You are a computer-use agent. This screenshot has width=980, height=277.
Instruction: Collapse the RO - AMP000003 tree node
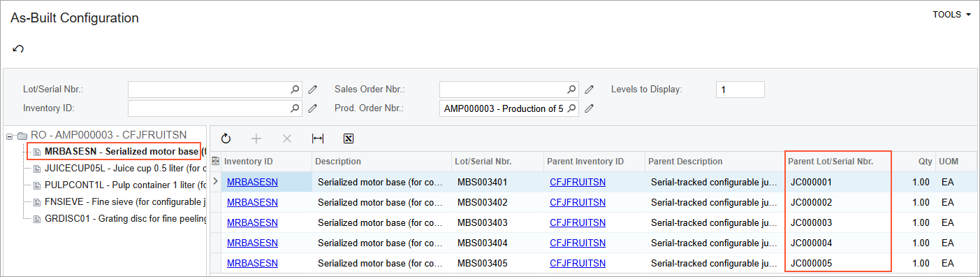pos(9,135)
